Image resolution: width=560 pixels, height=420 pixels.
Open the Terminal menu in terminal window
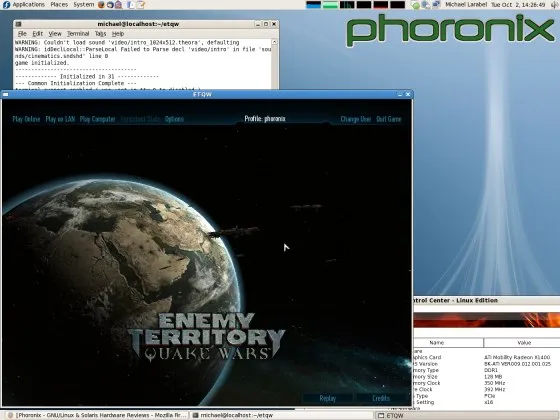tap(78, 34)
